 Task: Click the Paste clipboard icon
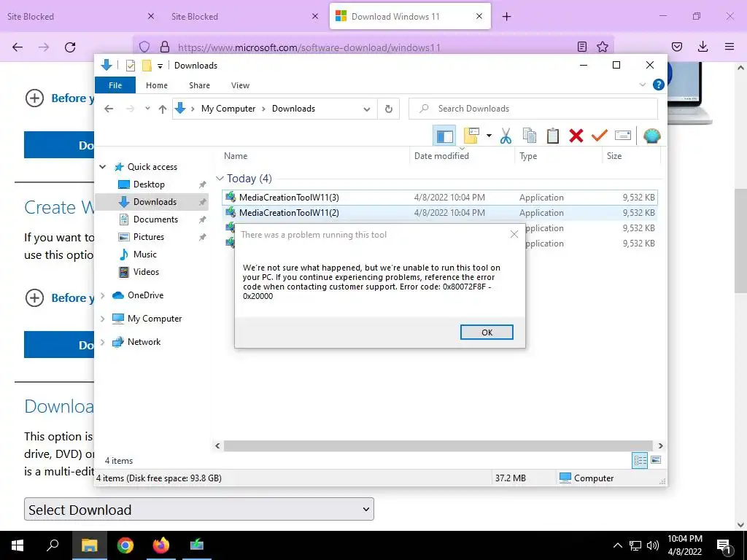tap(553, 136)
